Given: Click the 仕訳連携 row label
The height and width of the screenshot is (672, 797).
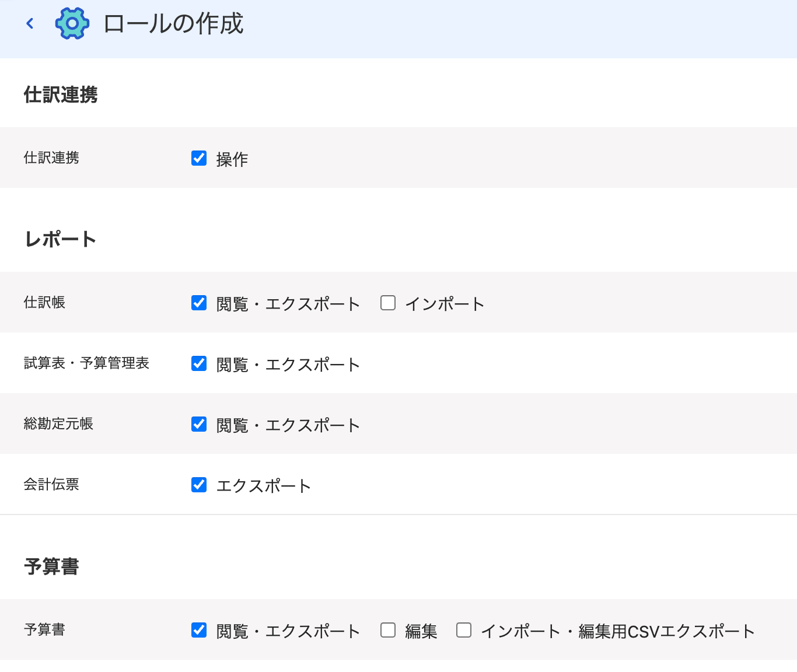Looking at the screenshot, I should [51, 157].
